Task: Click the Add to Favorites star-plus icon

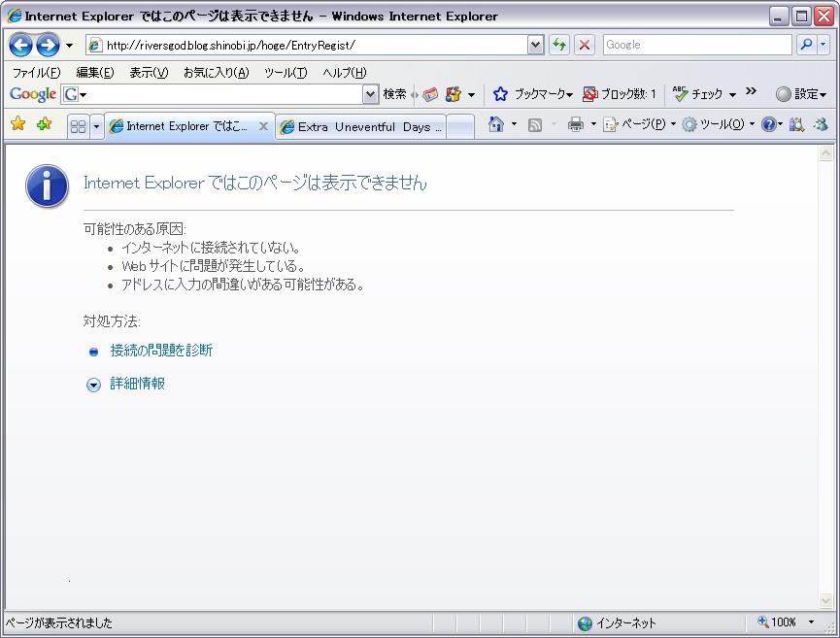Action: point(44,123)
